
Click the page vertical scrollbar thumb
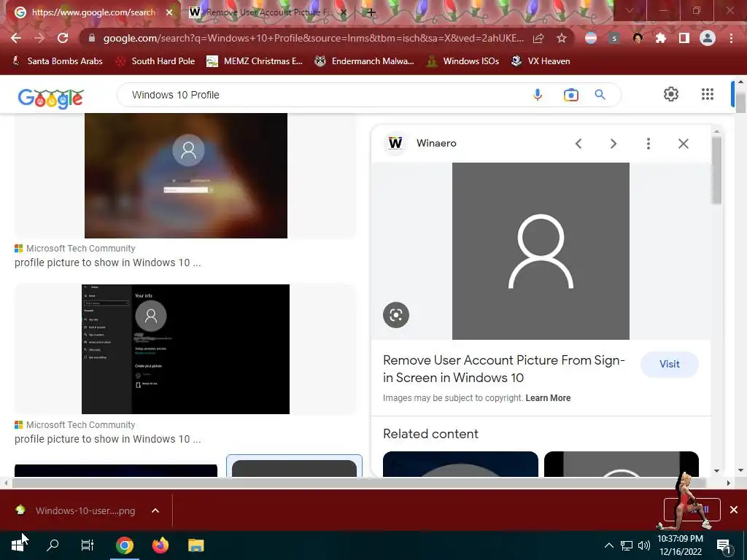point(740,102)
